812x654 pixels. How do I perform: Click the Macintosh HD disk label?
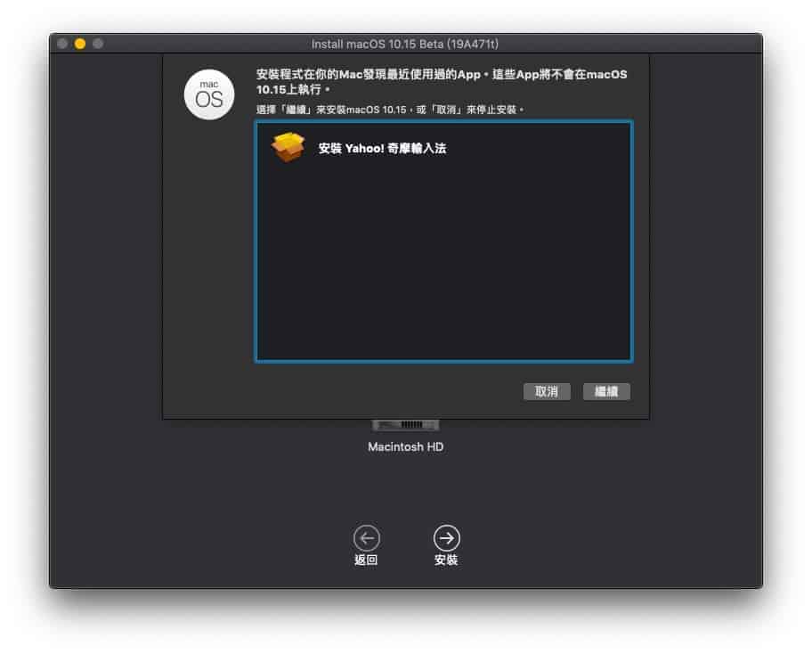(x=405, y=446)
